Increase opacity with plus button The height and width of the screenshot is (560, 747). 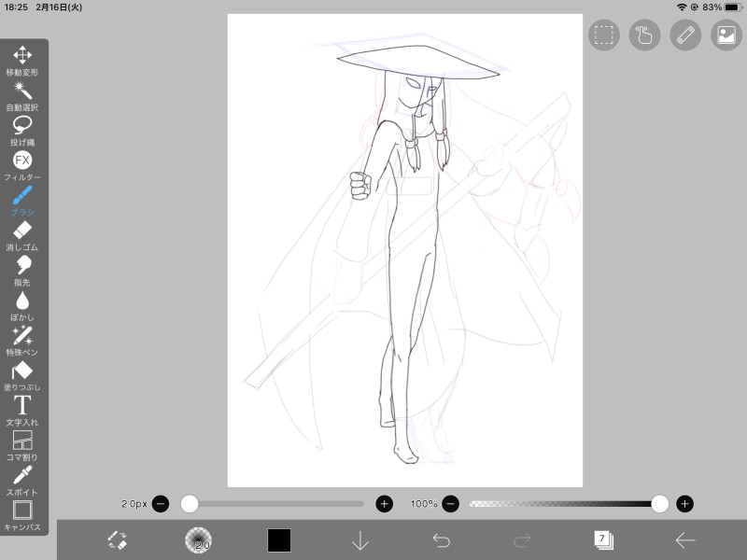[684, 504]
